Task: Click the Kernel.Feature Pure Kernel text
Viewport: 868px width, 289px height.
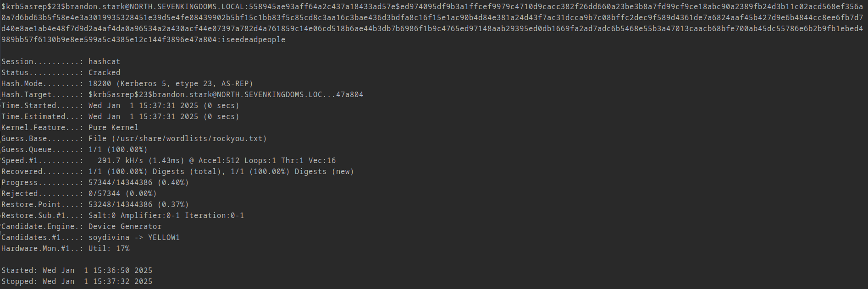Action: 113,128
